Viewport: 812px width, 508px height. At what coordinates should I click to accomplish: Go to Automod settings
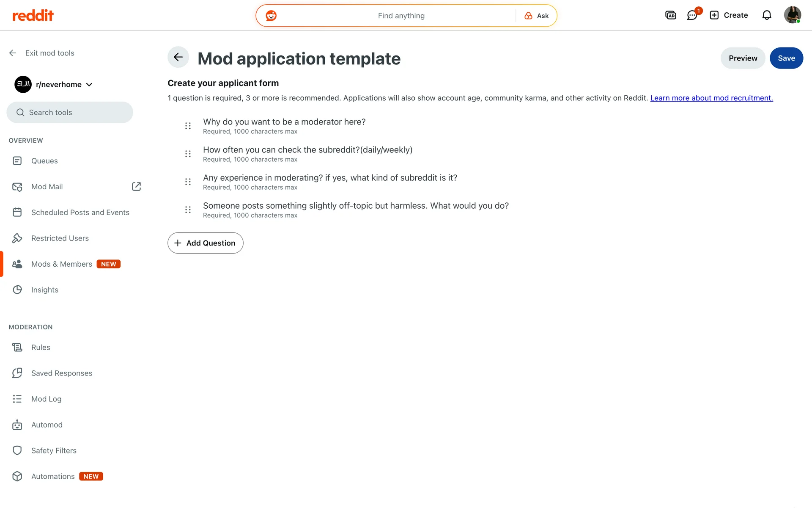(x=47, y=425)
